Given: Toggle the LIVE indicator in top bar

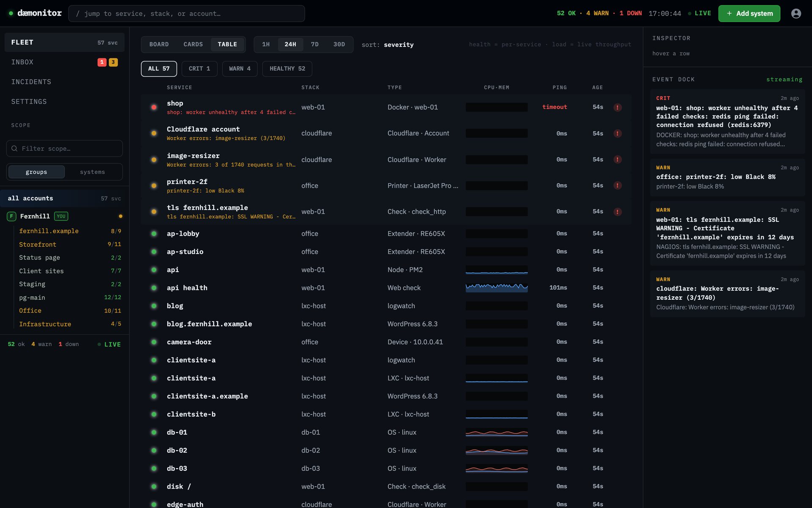Looking at the screenshot, I should tap(700, 14).
